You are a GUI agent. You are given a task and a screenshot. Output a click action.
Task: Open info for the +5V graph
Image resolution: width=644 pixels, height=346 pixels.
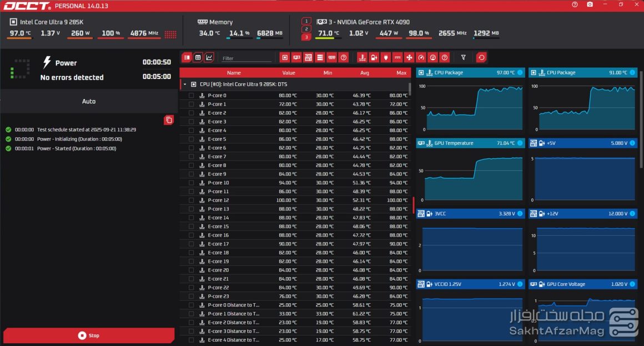pyautogui.click(x=632, y=143)
